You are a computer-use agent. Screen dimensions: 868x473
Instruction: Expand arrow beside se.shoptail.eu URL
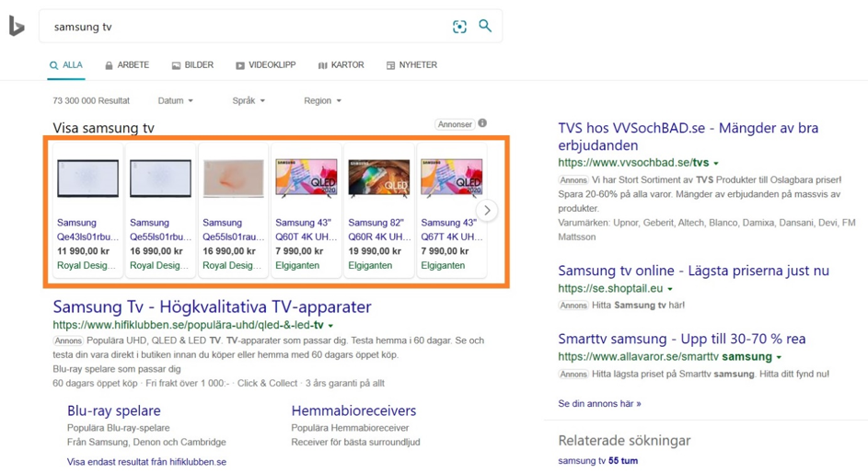(x=670, y=289)
